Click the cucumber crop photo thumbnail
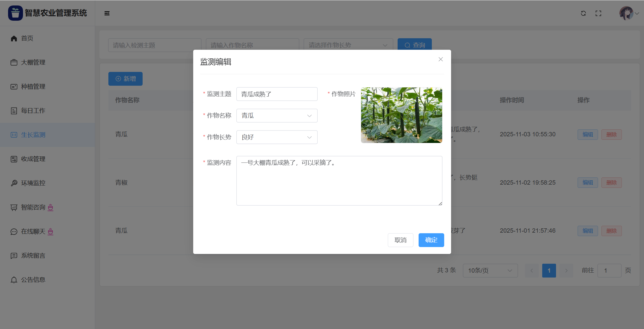The height and width of the screenshot is (329, 644). pos(401,115)
